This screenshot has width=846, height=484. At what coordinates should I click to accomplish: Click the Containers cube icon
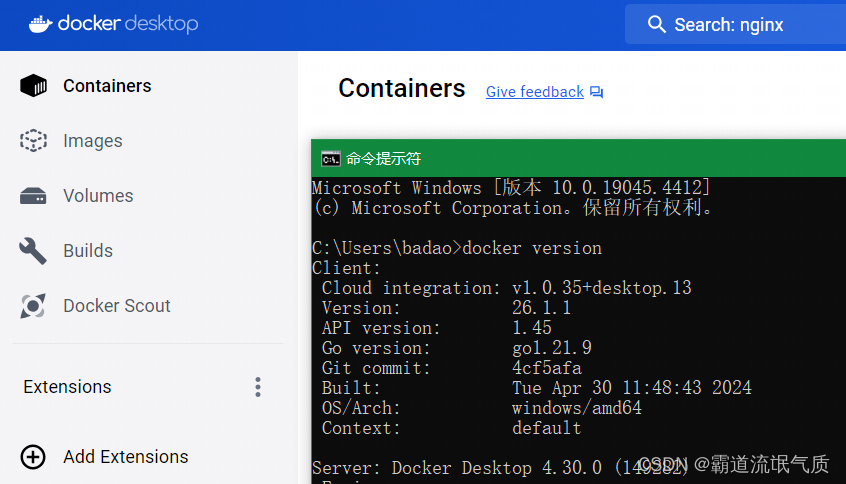coord(33,85)
